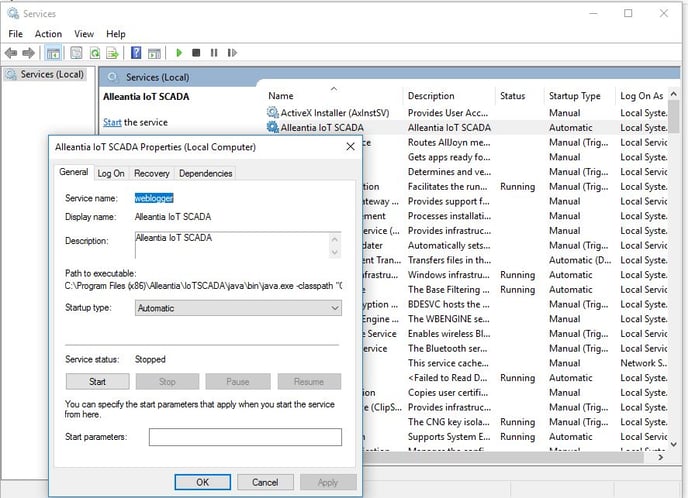Sort by the Name column header
Screen dimensions: 688x498
tap(281, 96)
